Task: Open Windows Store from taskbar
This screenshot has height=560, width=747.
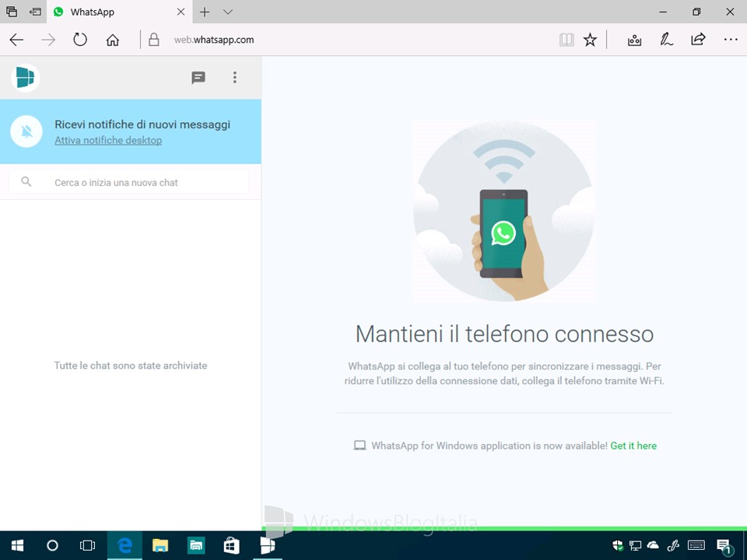Action: pyautogui.click(x=232, y=545)
